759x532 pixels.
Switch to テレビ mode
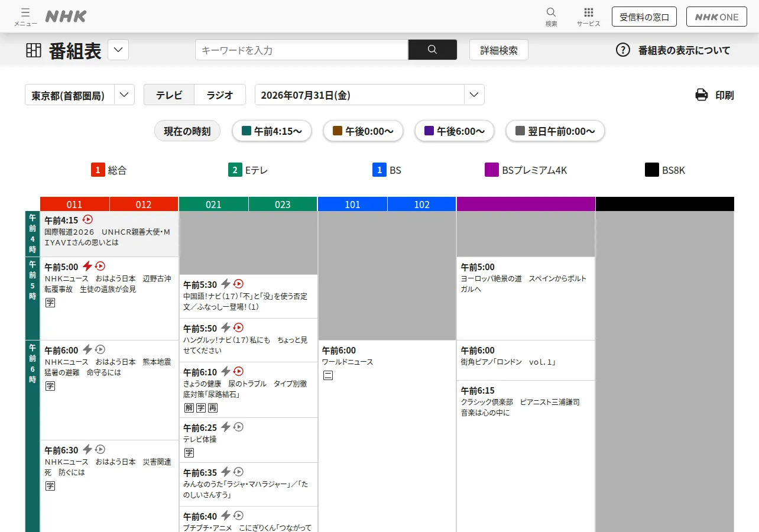click(169, 95)
